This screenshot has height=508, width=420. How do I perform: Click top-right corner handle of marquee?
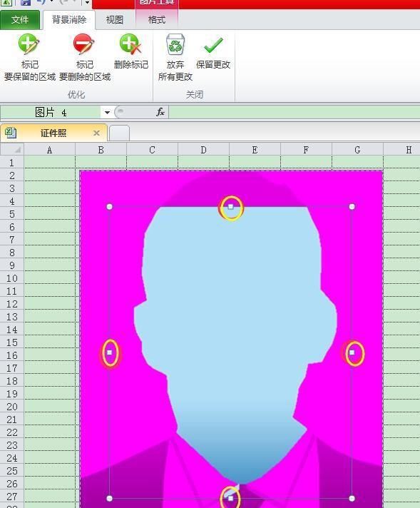[352, 207]
